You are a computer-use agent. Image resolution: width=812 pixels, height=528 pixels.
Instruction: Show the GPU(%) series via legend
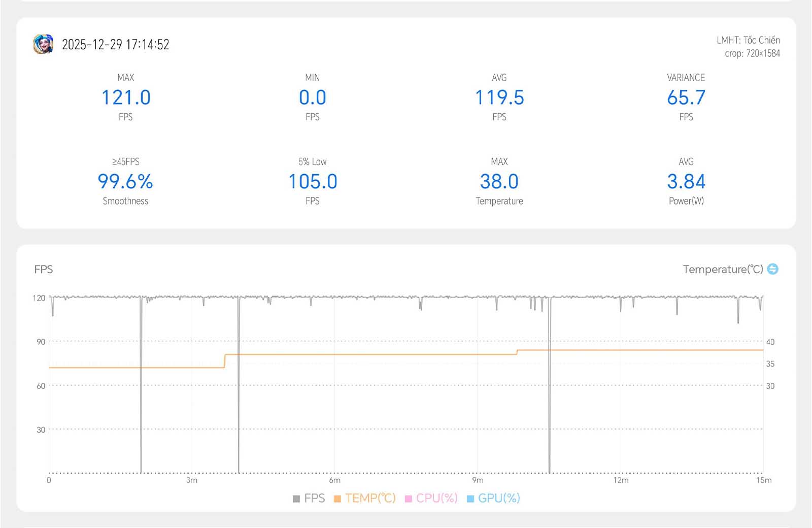(493, 498)
